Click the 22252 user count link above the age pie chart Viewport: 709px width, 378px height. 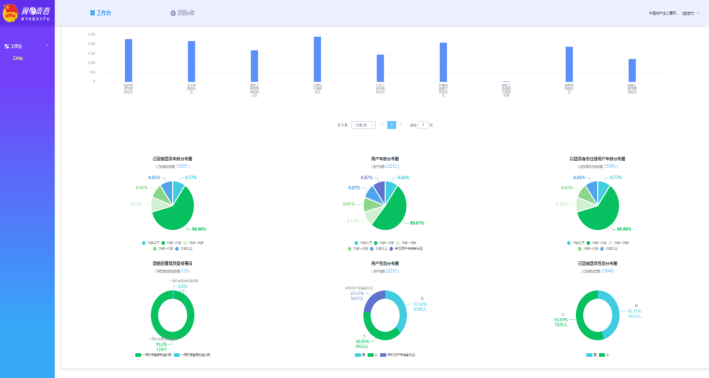392,166
